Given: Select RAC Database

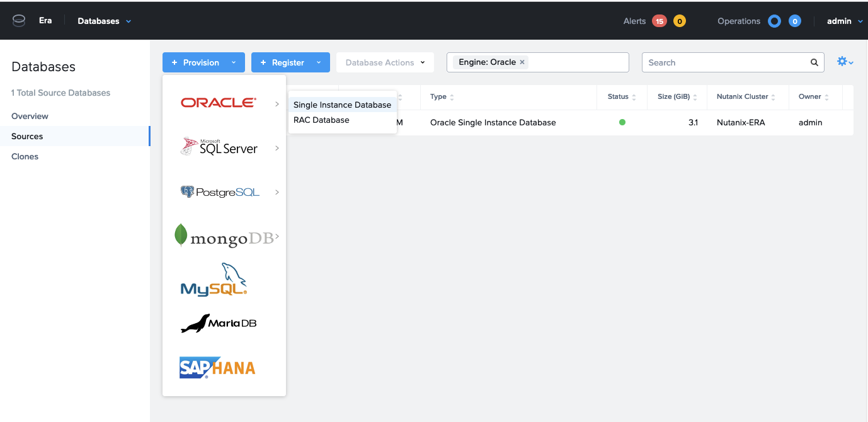Looking at the screenshot, I should 342,120.
